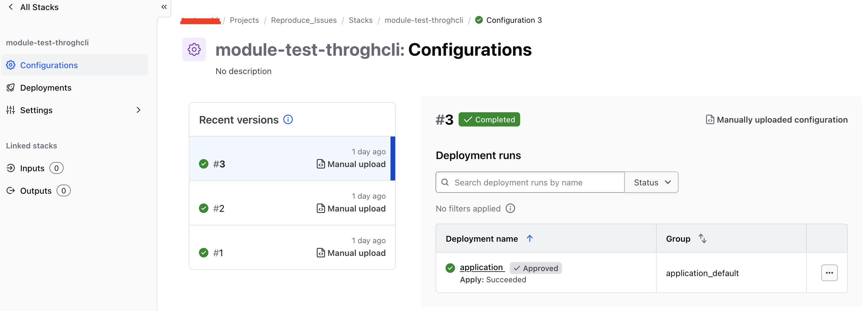This screenshot has width=868, height=311.
Task: Click the No filters applied info icon
Action: click(x=510, y=208)
